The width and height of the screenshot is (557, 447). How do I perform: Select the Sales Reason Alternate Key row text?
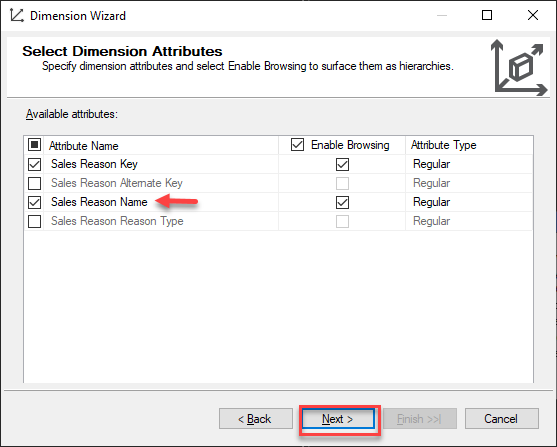(117, 183)
